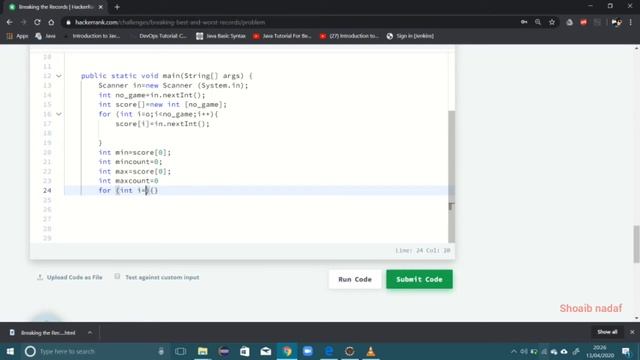Click the code editor's vertical scrollbar

(x=451, y=176)
